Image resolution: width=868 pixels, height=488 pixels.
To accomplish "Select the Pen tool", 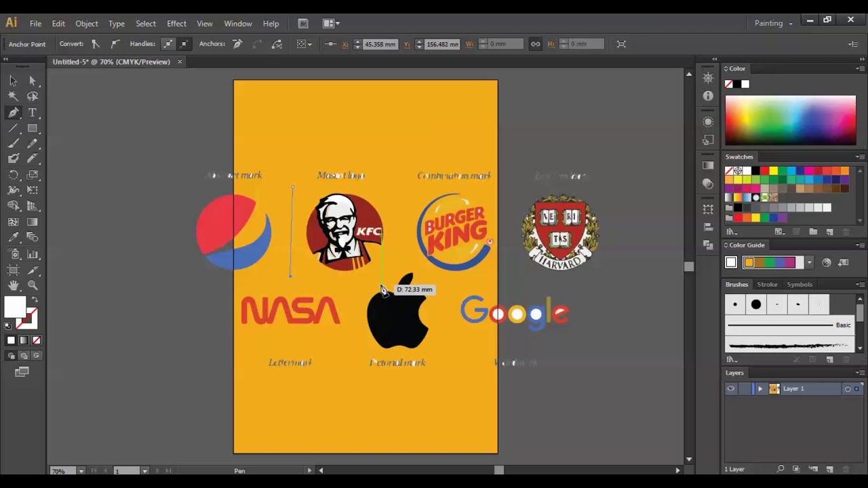I will tap(13, 113).
